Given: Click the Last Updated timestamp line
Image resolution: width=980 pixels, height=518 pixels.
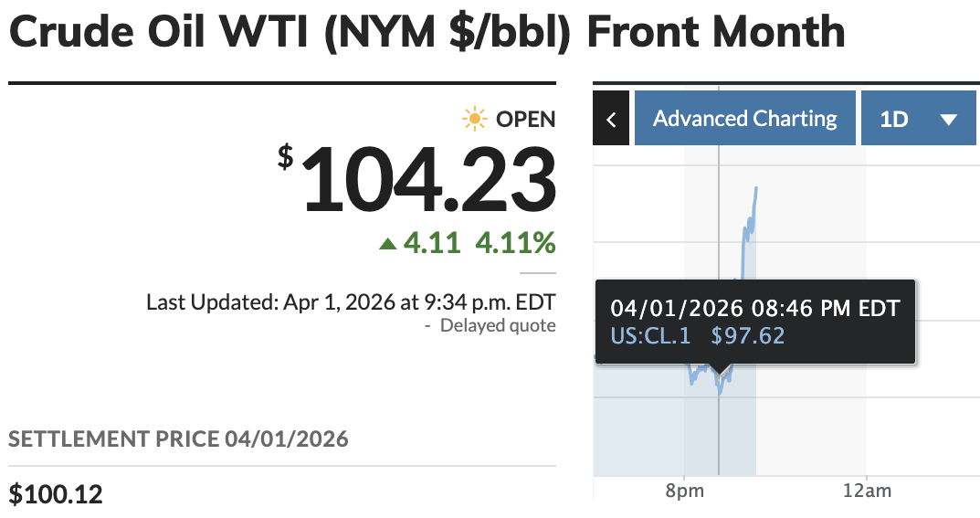Looking at the screenshot, I should tap(351, 302).
